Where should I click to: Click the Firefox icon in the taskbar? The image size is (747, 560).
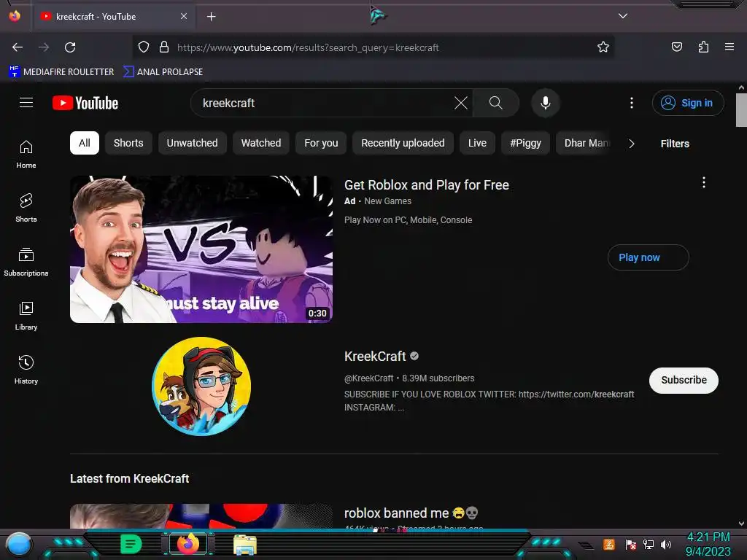[x=188, y=544]
